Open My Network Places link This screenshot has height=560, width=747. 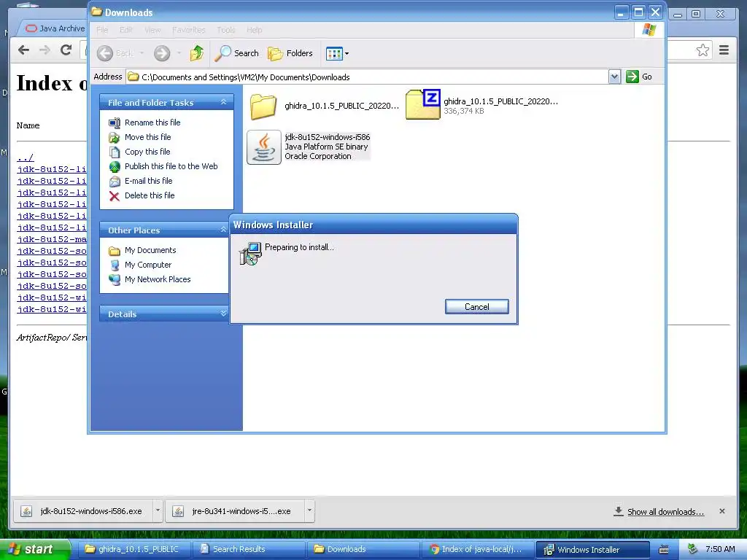[x=158, y=279]
